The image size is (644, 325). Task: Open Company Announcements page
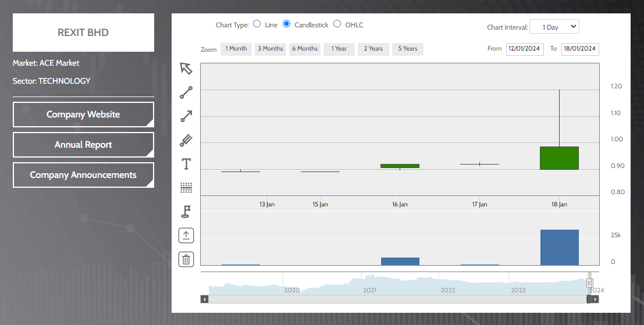pos(83,175)
